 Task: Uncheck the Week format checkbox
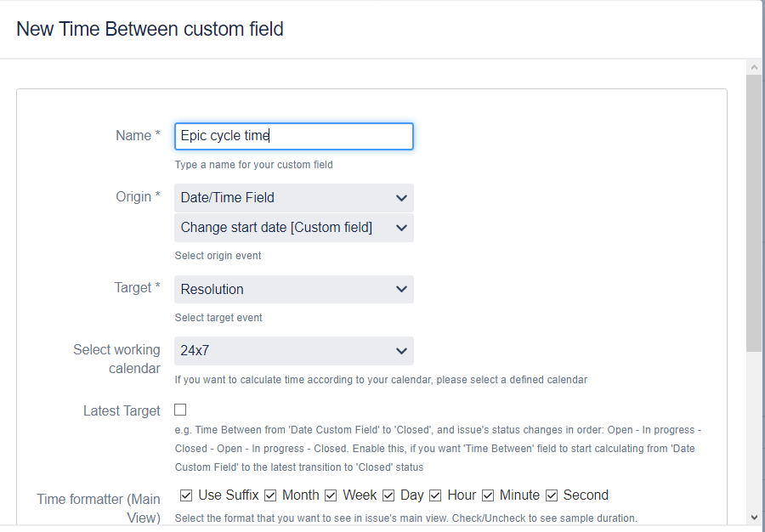pyautogui.click(x=331, y=495)
